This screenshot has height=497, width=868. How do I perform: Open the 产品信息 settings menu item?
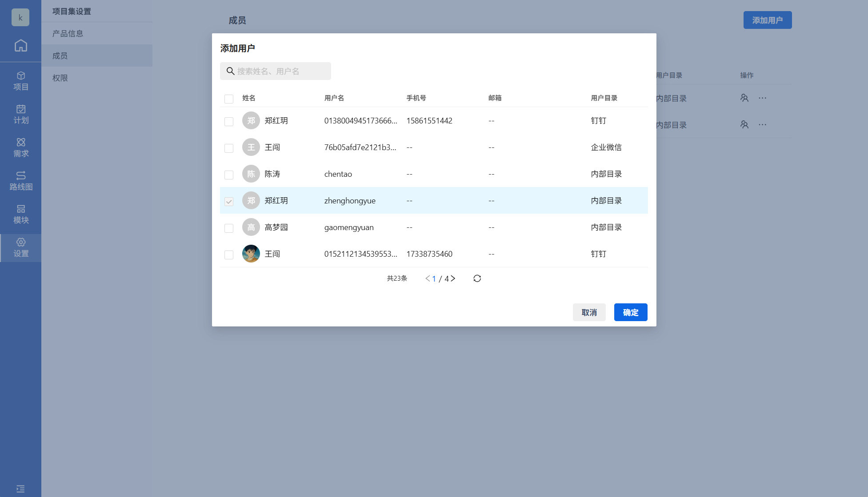pyautogui.click(x=68, y=34)
